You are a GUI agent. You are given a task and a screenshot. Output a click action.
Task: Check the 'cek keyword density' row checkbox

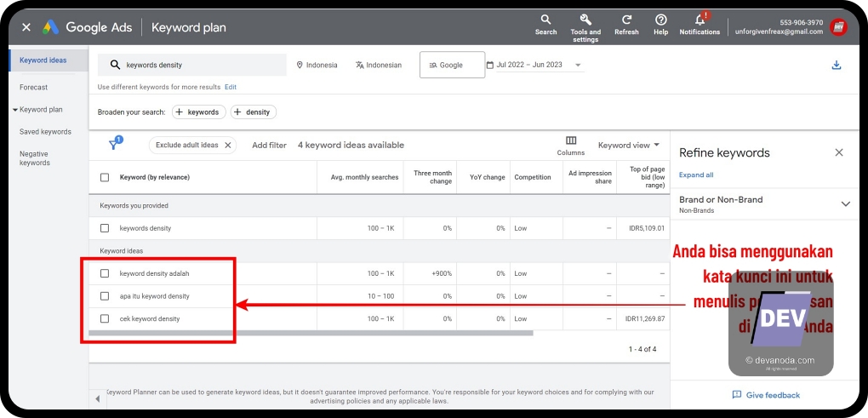pos(105,319)
